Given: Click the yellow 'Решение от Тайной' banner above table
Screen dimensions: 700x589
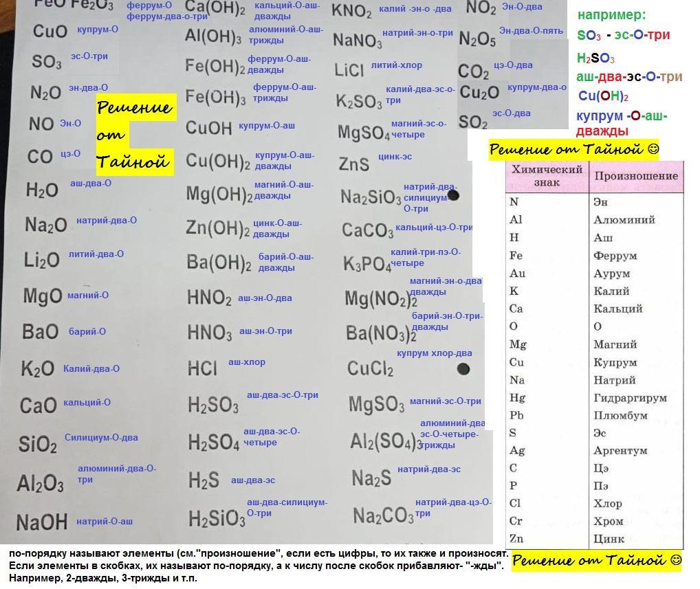Looking at the screenshot, I should click(573, 148).
